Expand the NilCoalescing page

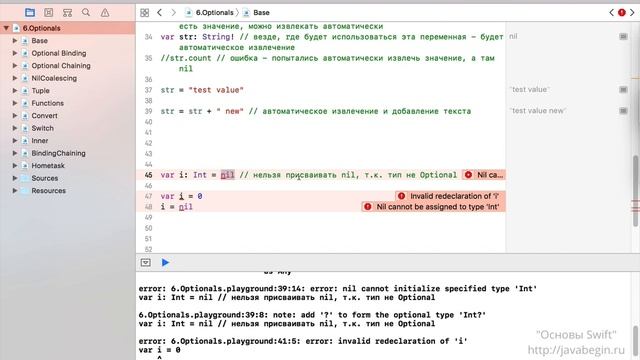pyautogui.click(x=15, y=78)
